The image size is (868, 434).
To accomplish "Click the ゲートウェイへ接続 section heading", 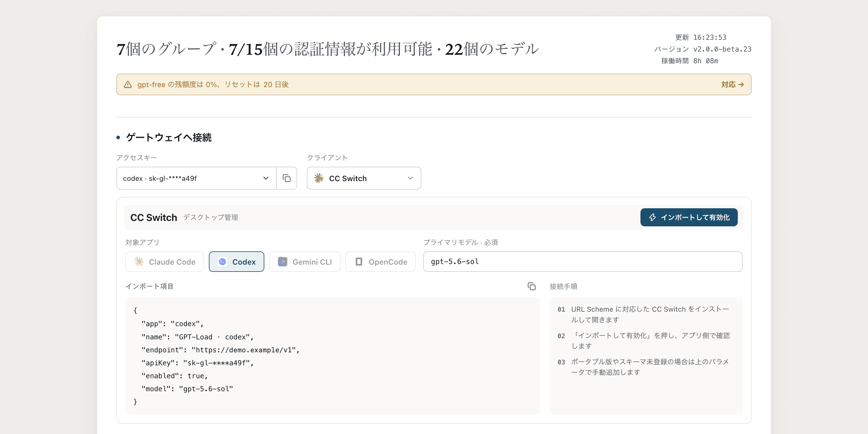I will click(x=169, y=137).
